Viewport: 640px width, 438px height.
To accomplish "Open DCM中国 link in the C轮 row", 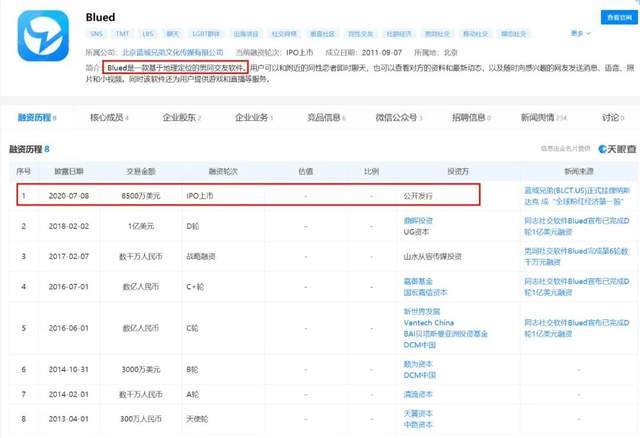I will point(420,345).
